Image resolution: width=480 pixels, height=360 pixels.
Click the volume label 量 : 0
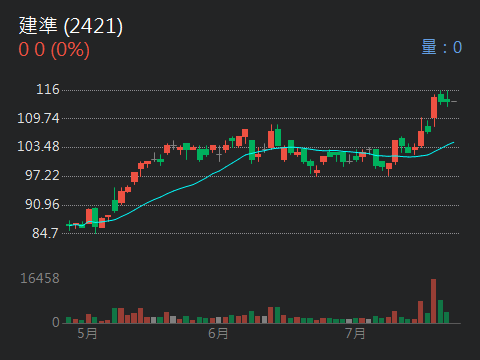(442, 47)
